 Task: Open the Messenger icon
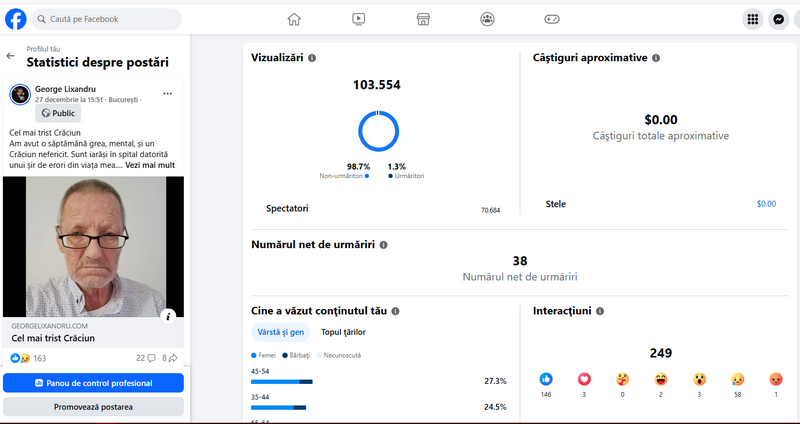point(779,19)
